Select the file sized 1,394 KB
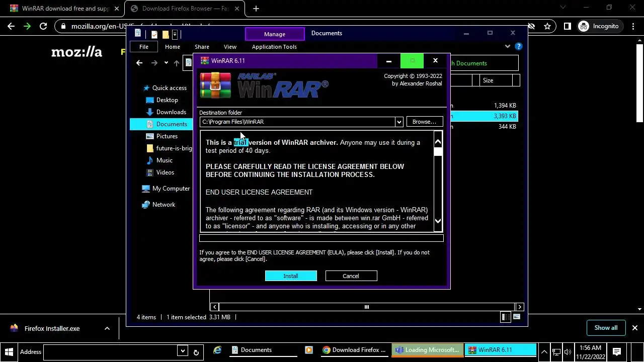This screenshot has height=362, width=644. coord(483,106)
